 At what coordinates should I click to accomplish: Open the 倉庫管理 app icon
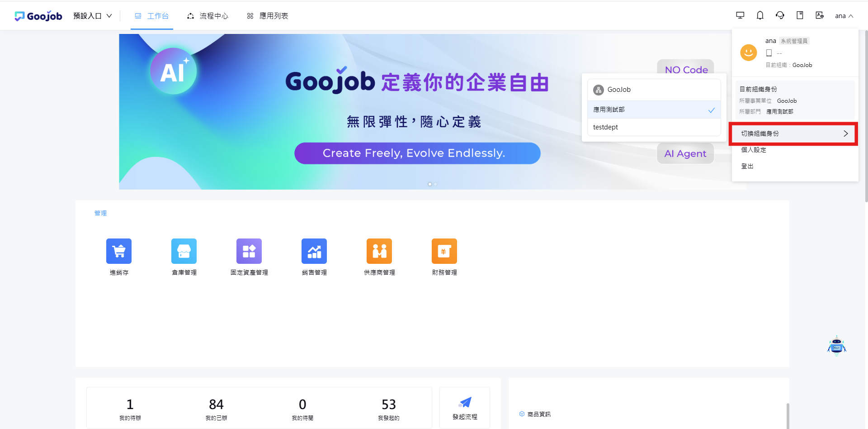coord(184,251)
